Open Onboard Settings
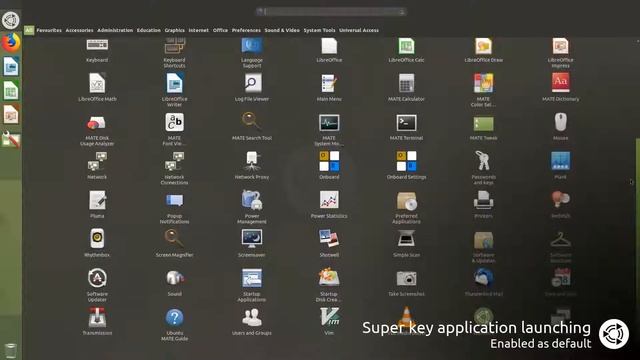The height and width of the screenshot is (360, 640). [x=406, y=165]
